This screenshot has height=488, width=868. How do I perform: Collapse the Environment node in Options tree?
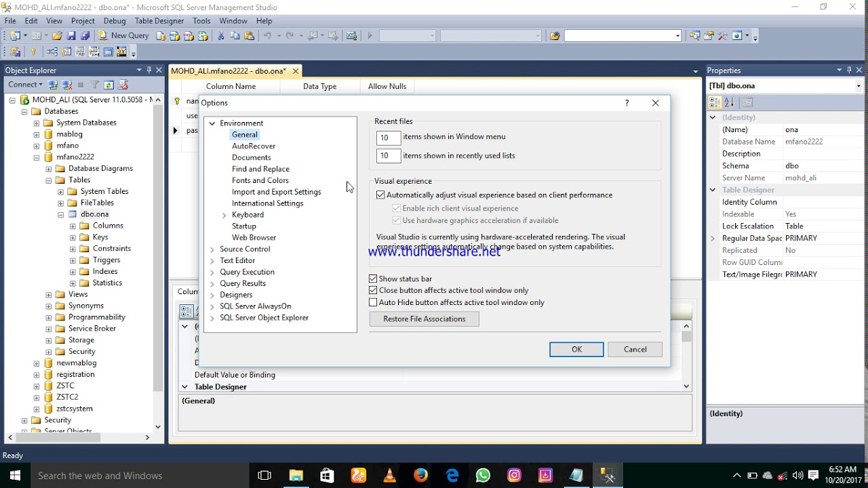click(x=212, y=123)
